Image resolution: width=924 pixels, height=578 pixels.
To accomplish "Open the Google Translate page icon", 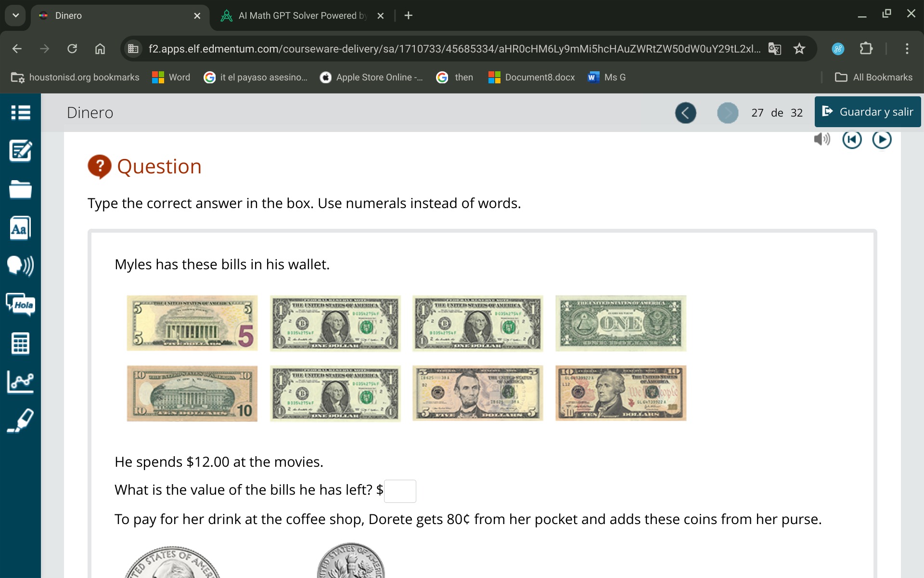I will click(x=775, y=49).
